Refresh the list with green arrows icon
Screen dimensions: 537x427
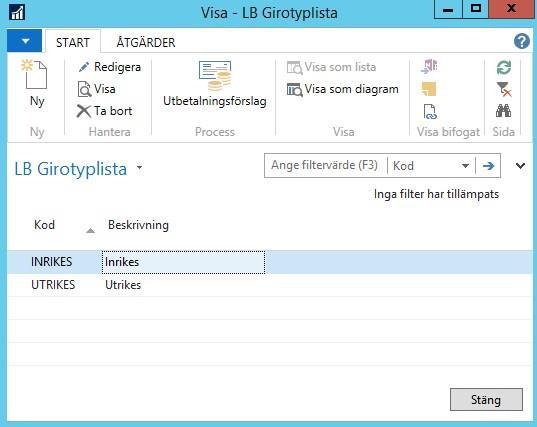(504, 67)
